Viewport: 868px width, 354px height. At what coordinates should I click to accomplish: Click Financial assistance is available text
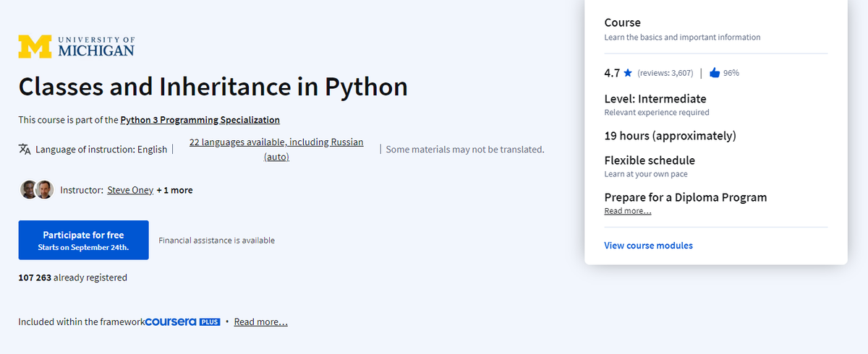tap(216, 241)
